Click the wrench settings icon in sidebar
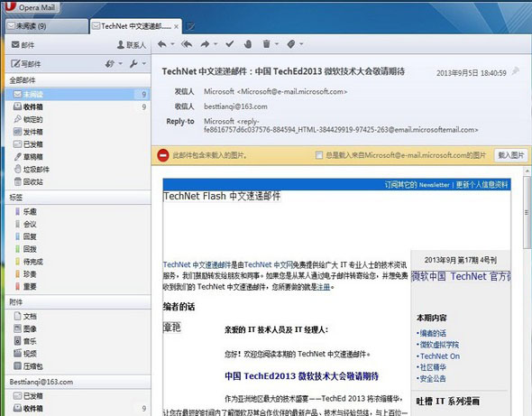 [133, 63]
